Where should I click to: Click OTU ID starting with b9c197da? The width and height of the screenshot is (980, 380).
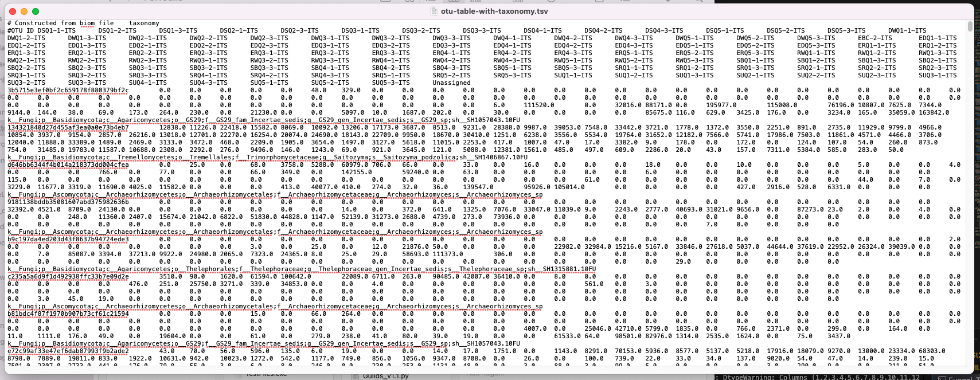(68, 240)
